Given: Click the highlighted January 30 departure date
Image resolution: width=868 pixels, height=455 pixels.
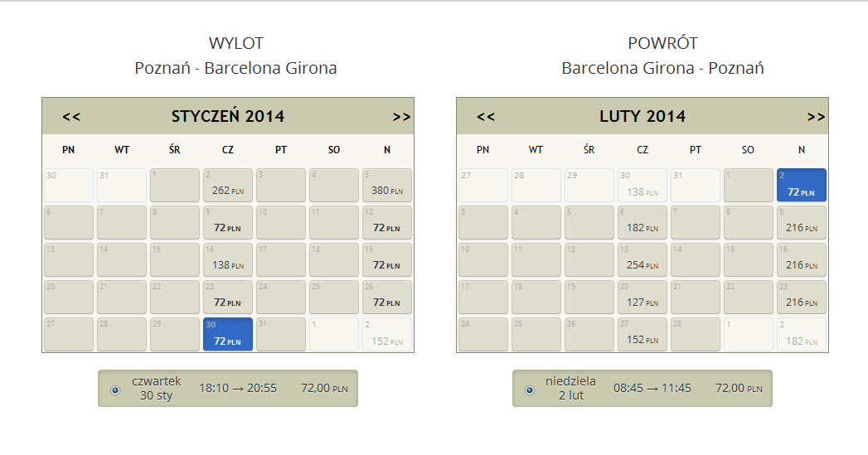Looking at the screenshot, I should [x=228, y=334].
